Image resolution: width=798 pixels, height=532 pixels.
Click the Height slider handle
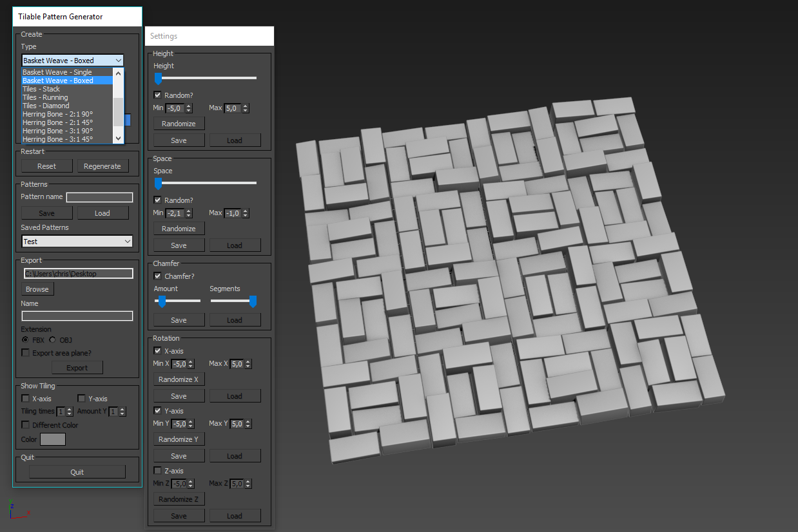click(x=158, y=79)
